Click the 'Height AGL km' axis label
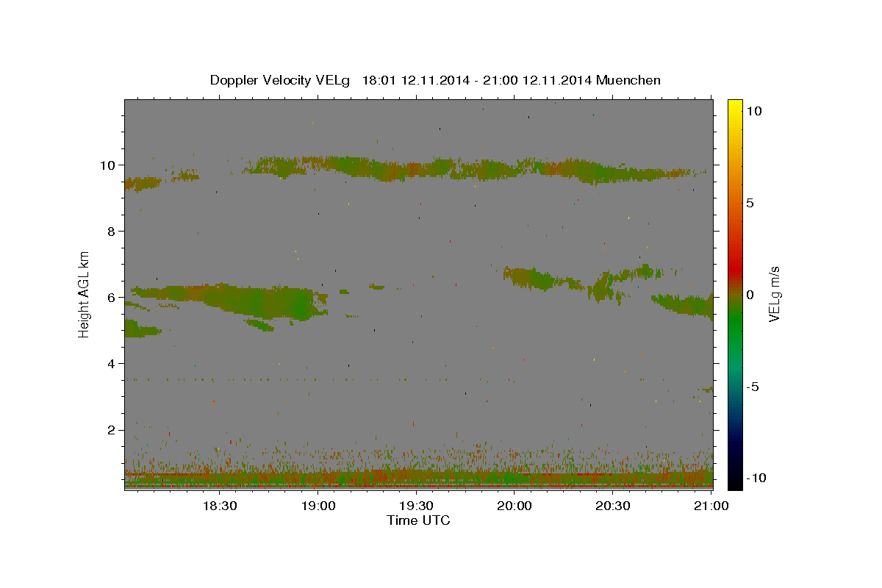Screen dimensions: 882x588 [85, 293]
